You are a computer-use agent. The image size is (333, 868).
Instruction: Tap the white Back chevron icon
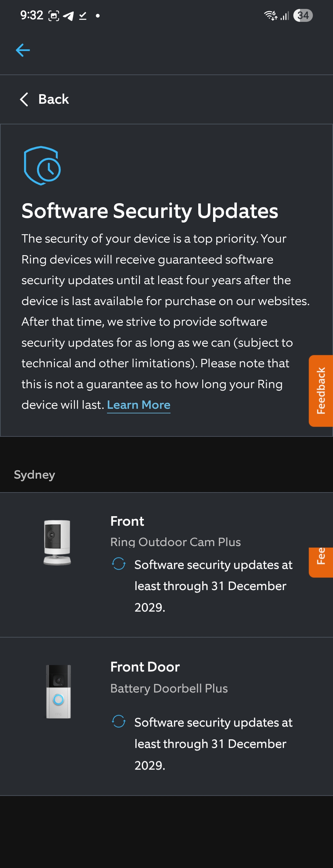(24, 99)
